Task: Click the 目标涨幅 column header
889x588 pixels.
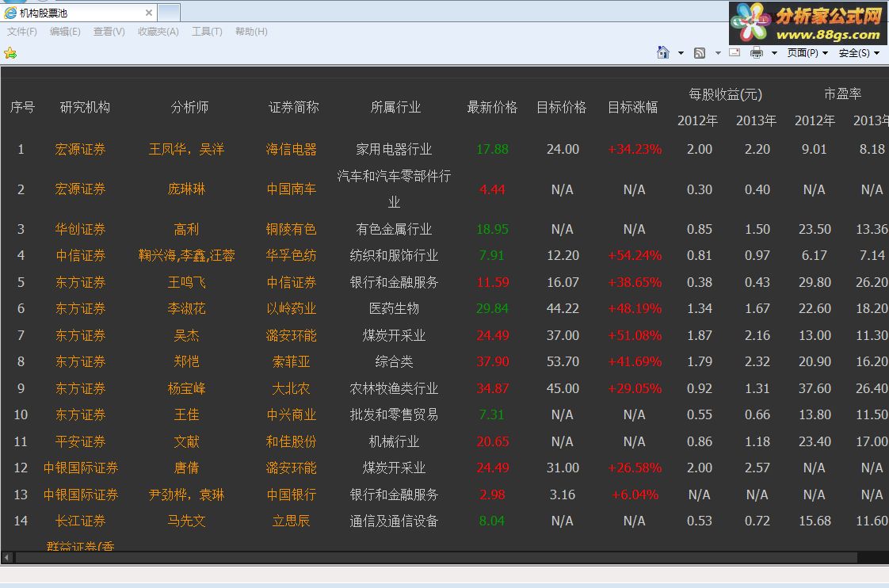Action: click(633, 107)
